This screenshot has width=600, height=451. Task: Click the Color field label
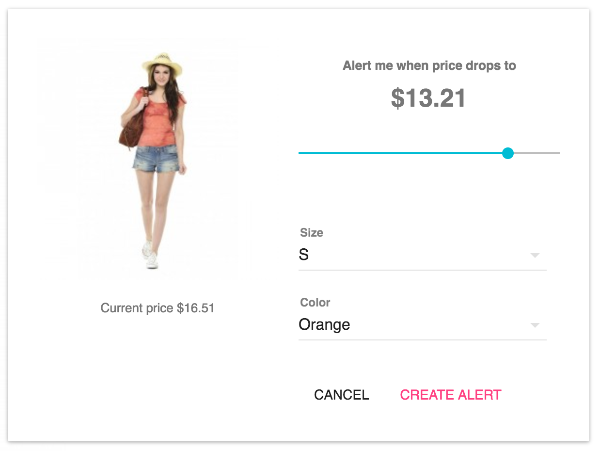click(315, 302)
